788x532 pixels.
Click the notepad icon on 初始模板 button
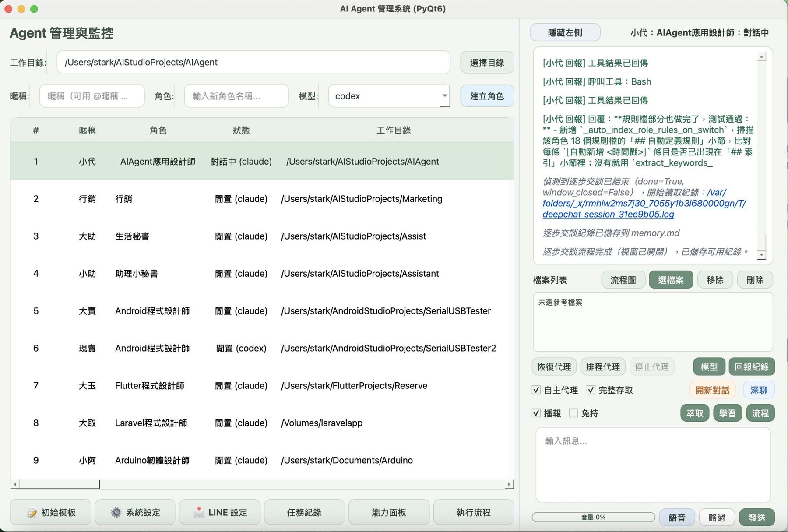tap(32, 512)
